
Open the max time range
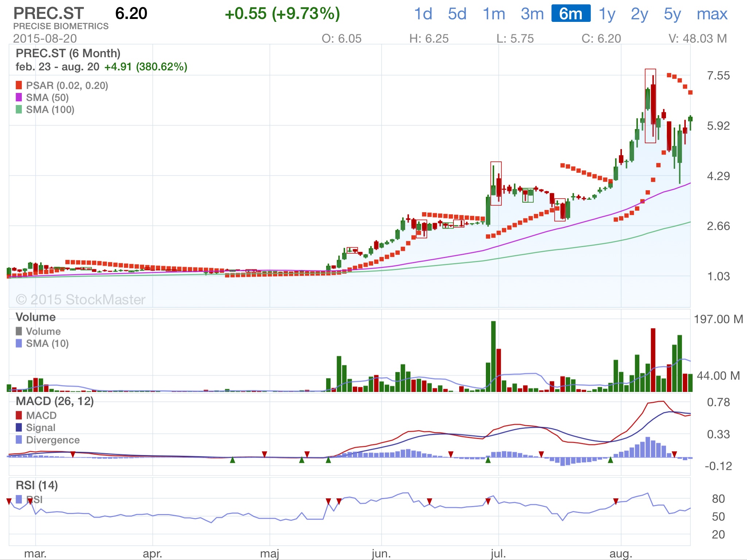(712, 14)
